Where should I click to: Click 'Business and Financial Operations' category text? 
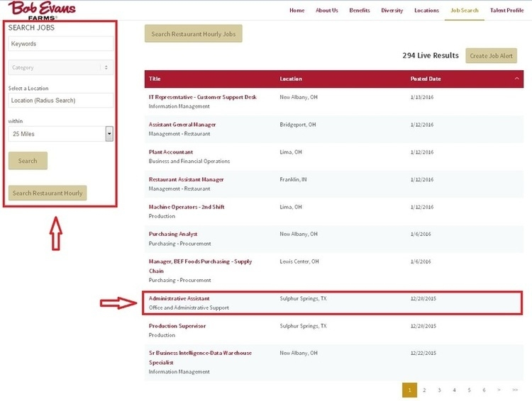[x=189, y=161]
